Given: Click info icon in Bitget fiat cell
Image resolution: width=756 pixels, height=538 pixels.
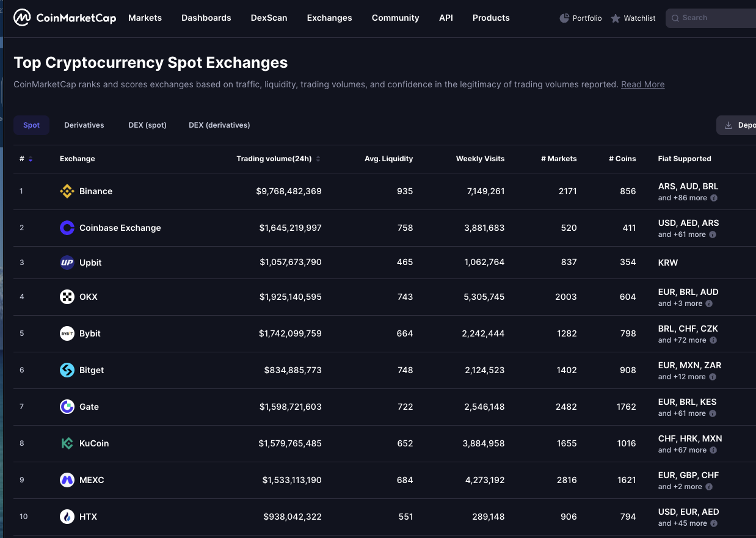Looking at the screenshot, I should [713, 377].
